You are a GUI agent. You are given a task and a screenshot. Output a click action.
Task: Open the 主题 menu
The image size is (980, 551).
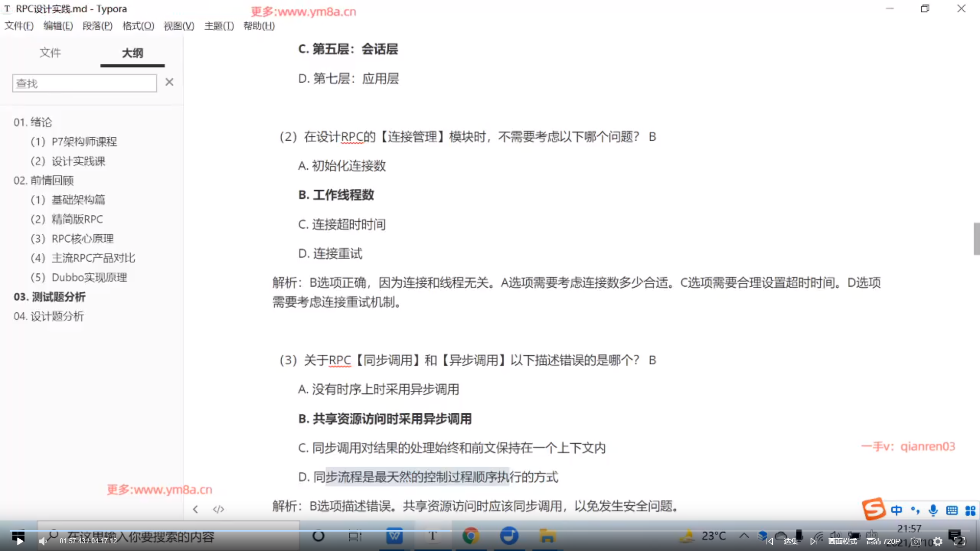pos(219,26)
